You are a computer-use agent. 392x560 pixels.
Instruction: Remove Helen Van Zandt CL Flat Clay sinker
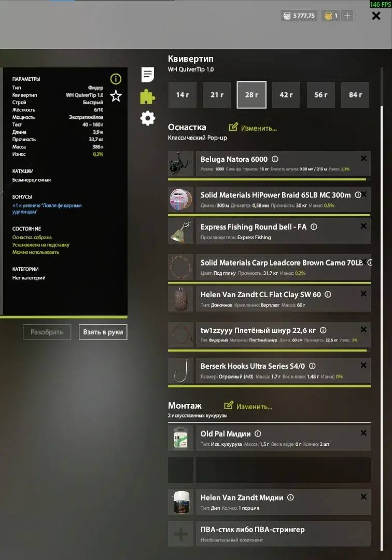(363, 293)
